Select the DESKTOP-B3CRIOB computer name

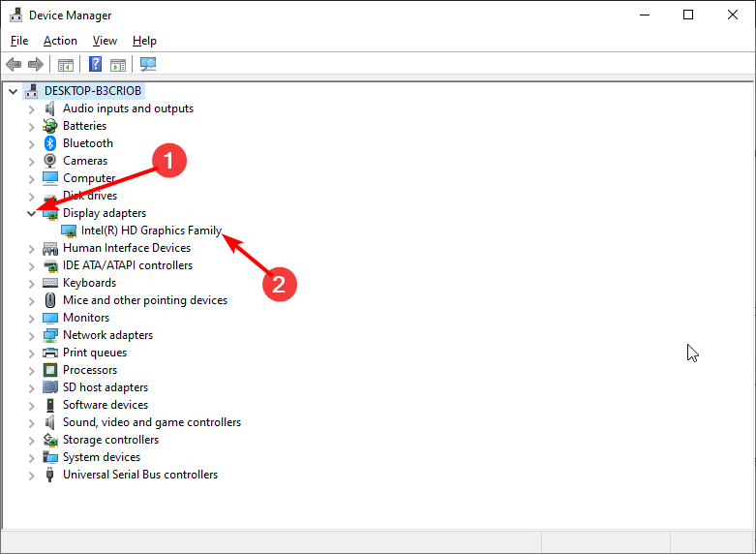tap(93, 91)
